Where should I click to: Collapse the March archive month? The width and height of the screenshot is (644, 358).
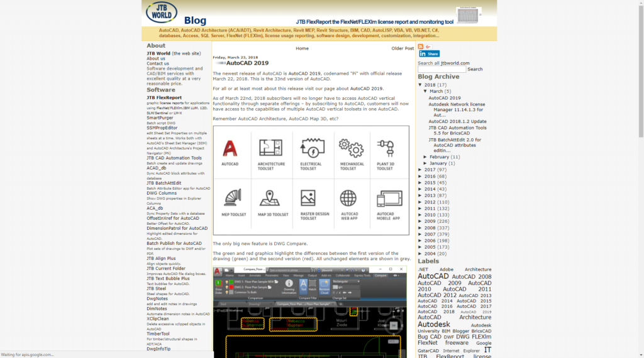coord(426,92)
